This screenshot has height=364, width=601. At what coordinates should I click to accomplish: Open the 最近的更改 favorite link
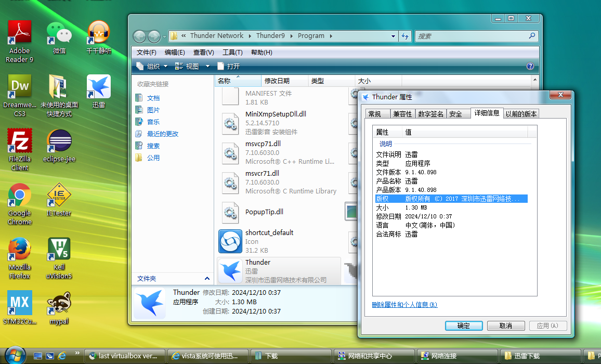163,134
